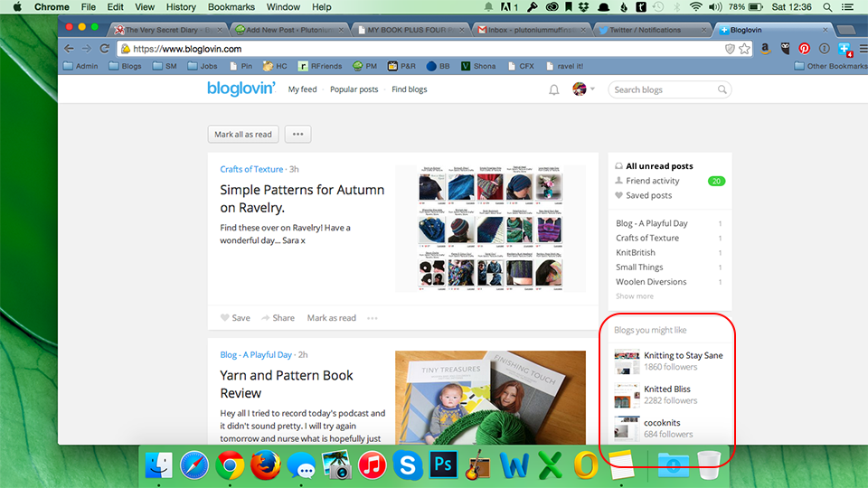Click Share on the first post
Screen dimensions: 868x488
(x=278, y=317)
